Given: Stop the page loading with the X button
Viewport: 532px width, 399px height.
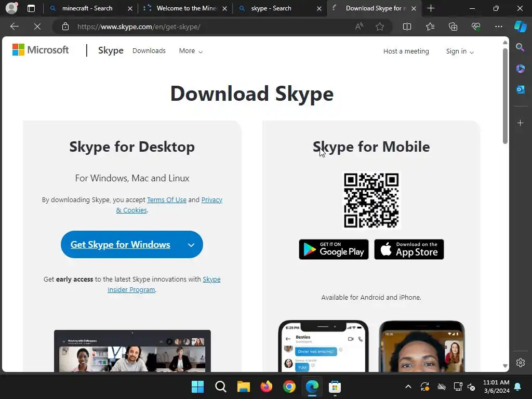Looking at the screenshot, I should 37,26.
